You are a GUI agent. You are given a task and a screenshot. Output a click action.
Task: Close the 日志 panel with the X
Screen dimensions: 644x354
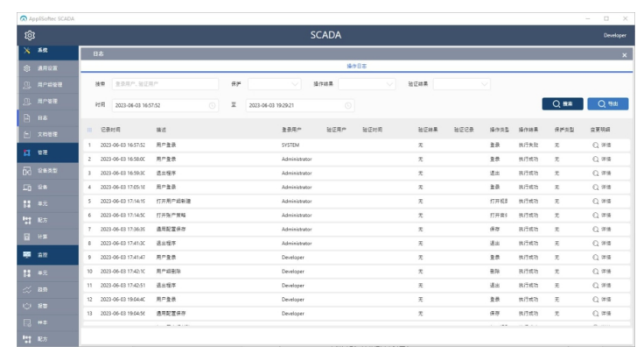(624, 54)
